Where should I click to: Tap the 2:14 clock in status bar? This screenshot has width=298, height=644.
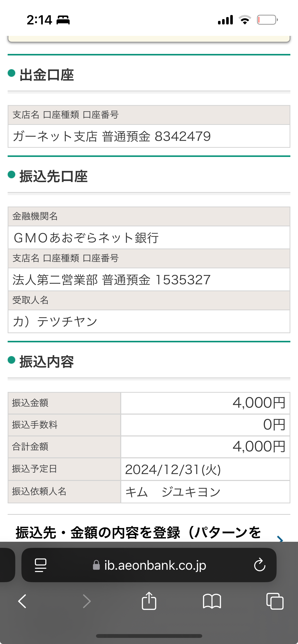pos(39,20)
